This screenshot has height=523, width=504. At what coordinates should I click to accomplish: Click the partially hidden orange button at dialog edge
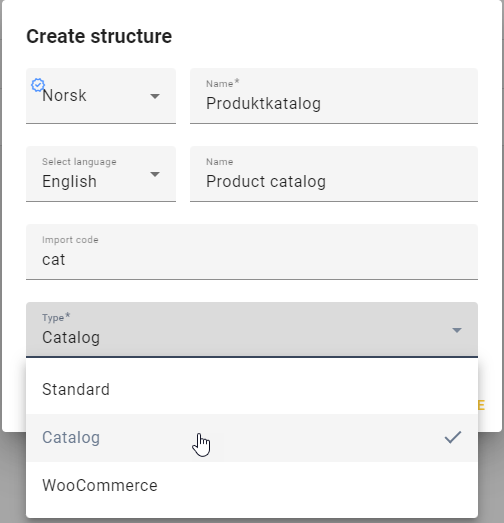point(481,405)
